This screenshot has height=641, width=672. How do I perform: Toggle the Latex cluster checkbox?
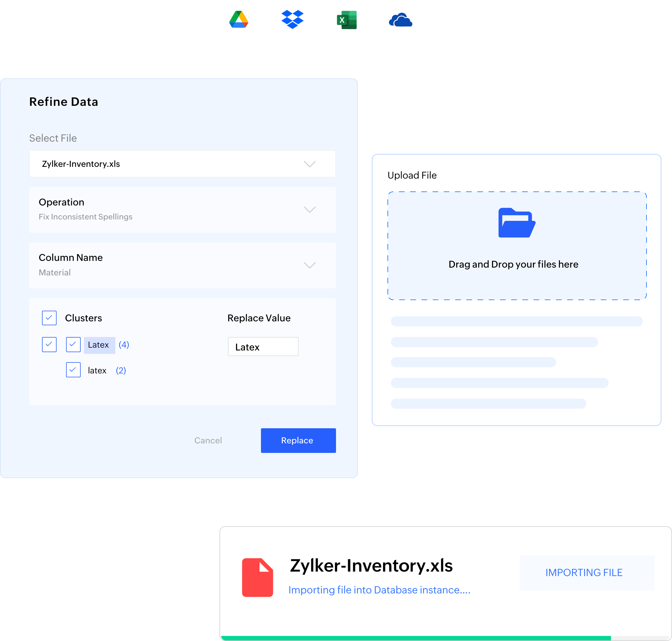pyautogui.click(x=72, y=345)
